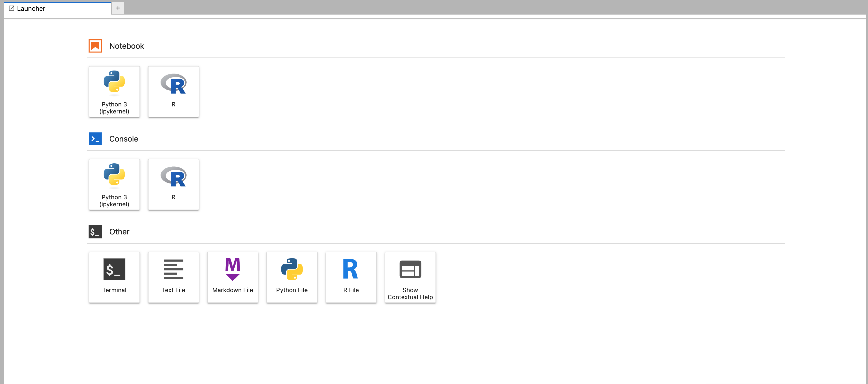Screen dimensions: 868x384
Task: Click the Python 3 (ipykernel) label under Console
Action: point(114,201)
